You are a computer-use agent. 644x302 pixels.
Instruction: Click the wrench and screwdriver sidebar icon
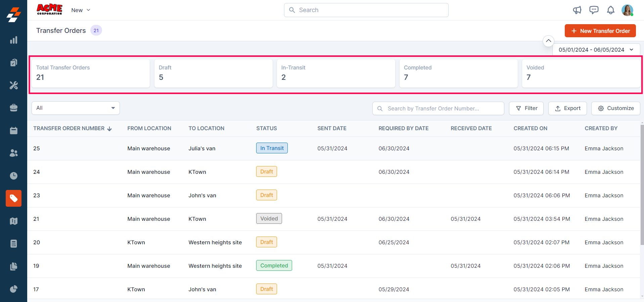[13, 85]
